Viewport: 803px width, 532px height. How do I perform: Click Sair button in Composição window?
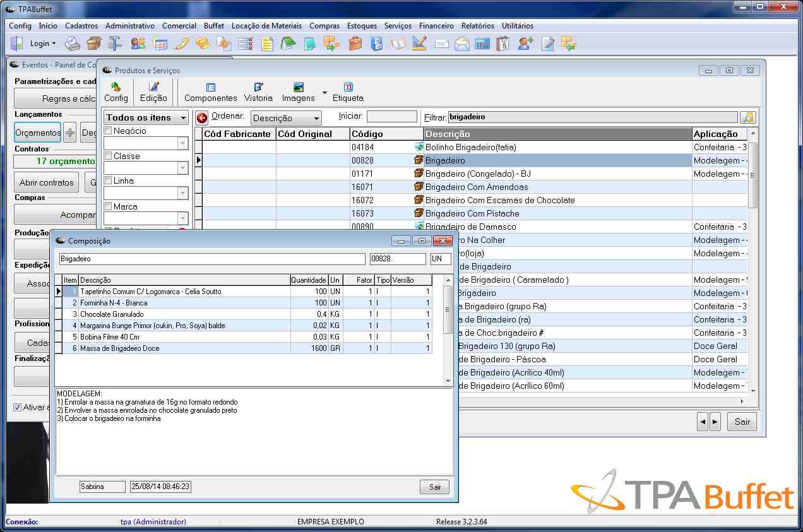tap(435, 487)
